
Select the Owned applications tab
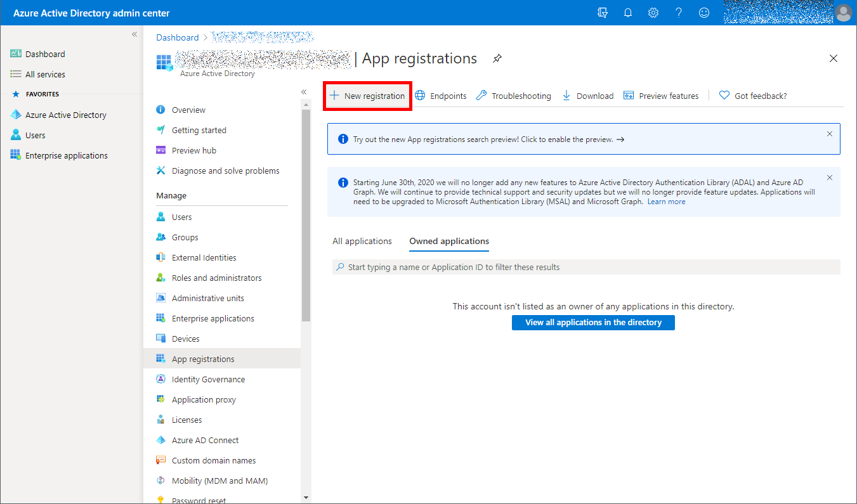(449, 241)
